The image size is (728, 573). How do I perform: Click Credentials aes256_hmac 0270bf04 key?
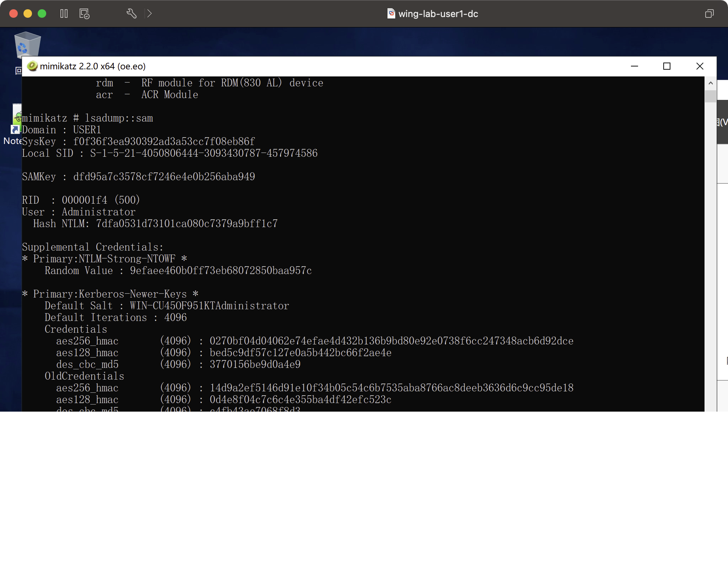click(x=392, y=341)
